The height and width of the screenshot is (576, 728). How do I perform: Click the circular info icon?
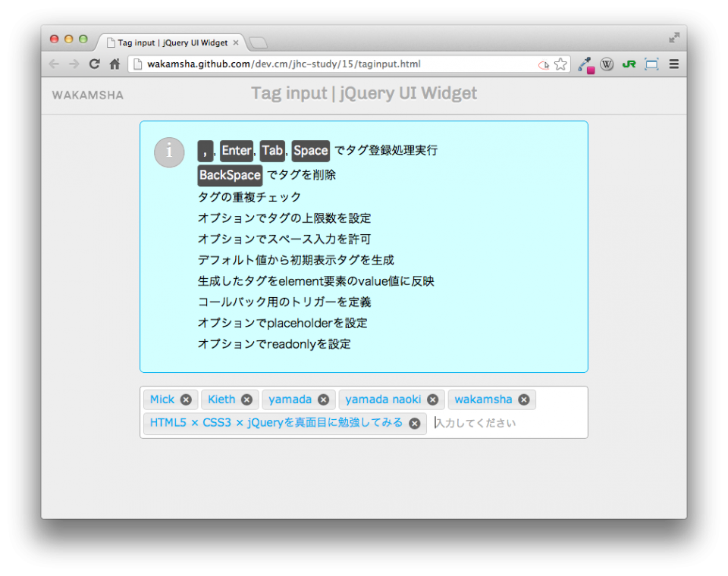click(168, 152)
